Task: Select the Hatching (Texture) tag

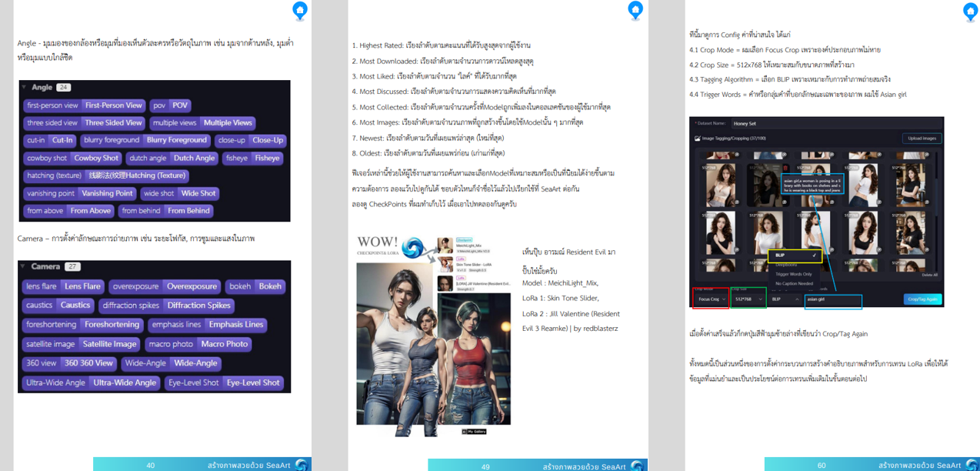Action: [107, 175]
